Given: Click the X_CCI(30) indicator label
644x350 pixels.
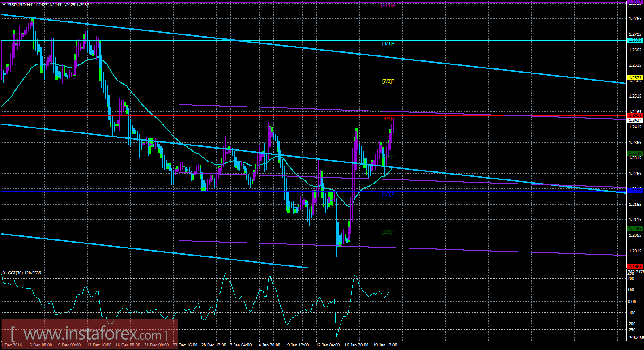Looking at the screenshot, I should [x=21, y=273].
